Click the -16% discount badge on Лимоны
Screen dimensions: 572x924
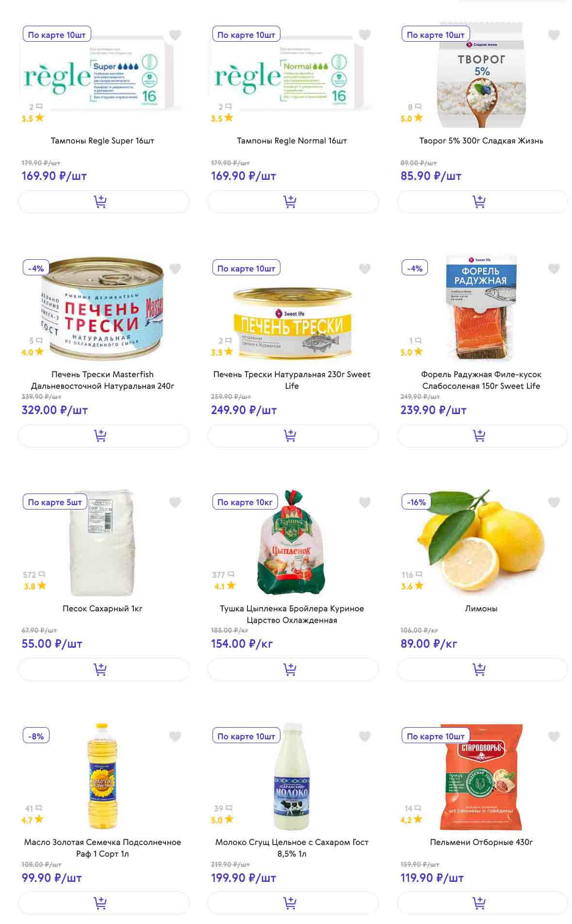click(416, 502)
